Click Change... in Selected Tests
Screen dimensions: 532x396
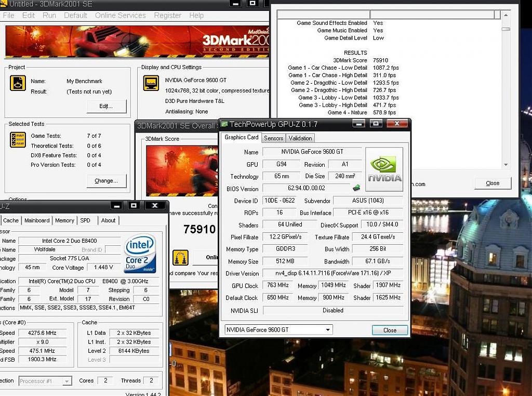point(106,181)
